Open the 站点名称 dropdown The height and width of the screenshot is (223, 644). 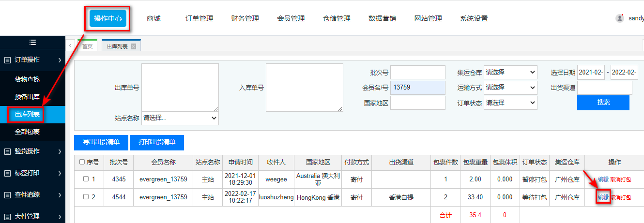pyautogui.click(x=180, y=118)
